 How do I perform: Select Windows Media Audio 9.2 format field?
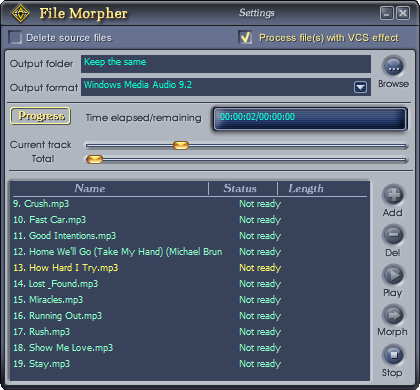click(226, 87)
